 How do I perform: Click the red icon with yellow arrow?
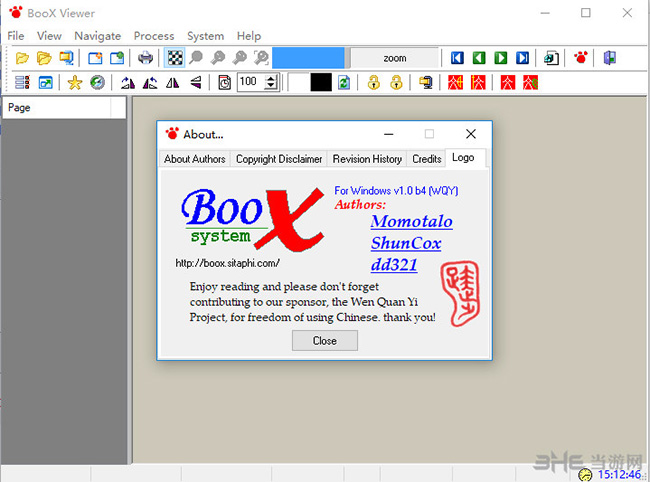coord(478,82)
